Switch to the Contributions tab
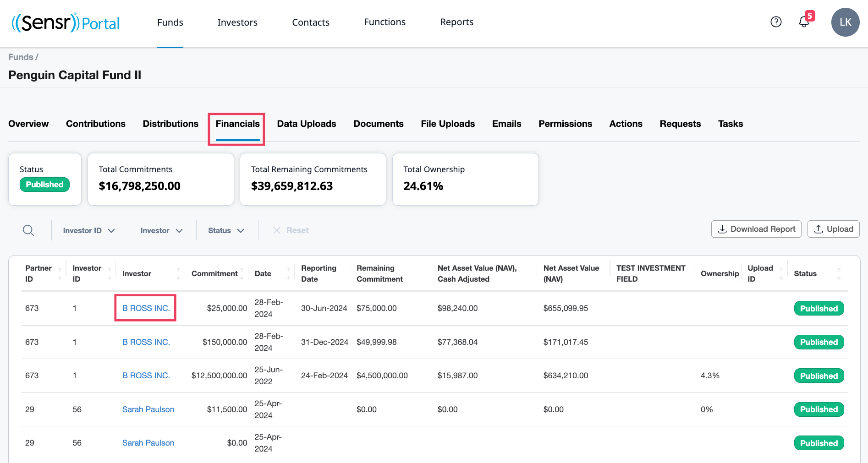868x463 pixels. [95, 124]
